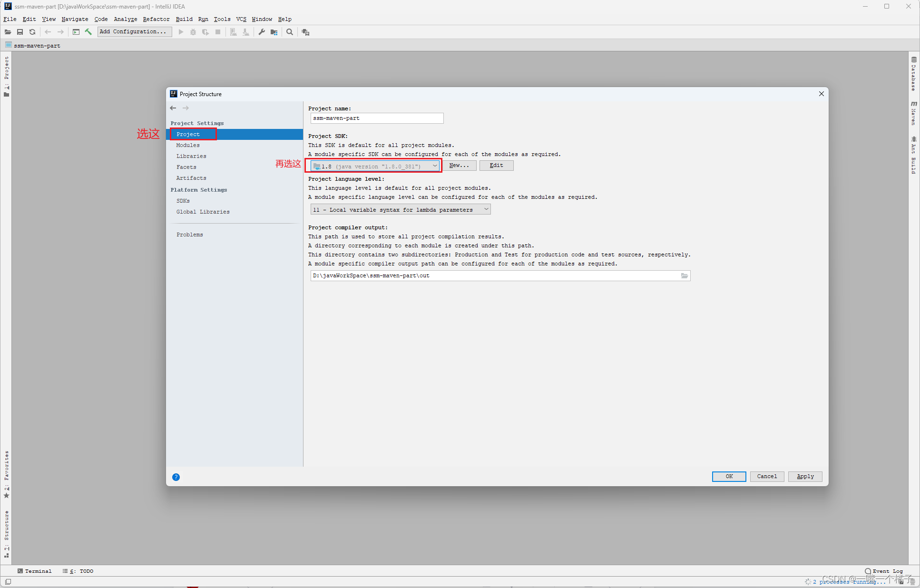The height and width of the screenshot is (588, 920).
Task: Click the Search Everywhere magnifier icon
Action: (x=290, y=32)
